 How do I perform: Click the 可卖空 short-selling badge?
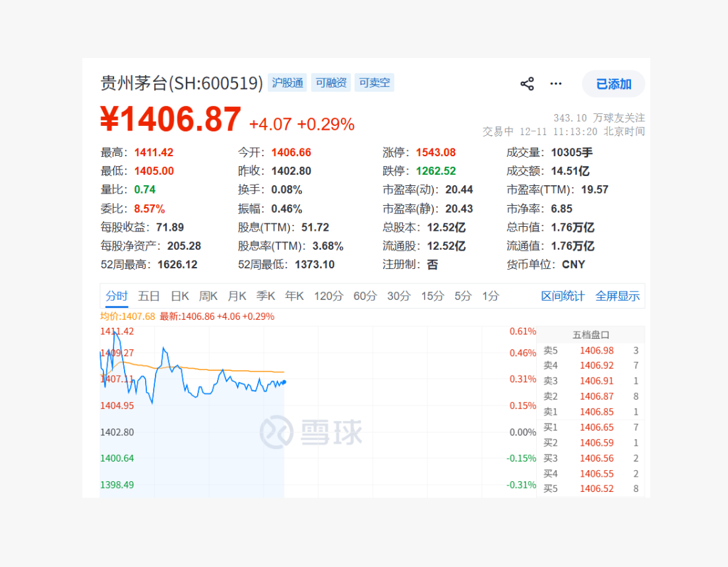tap(374, 82)
